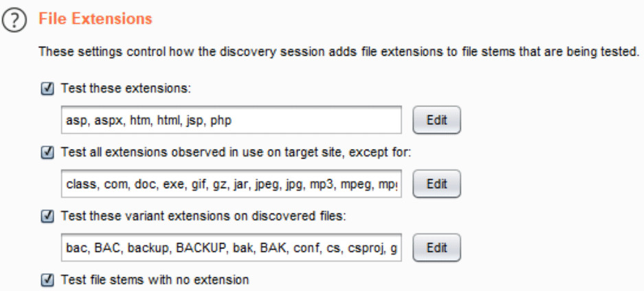
Task: Edit the bac, BAC, backup variant list
Action: click(436, 248)
